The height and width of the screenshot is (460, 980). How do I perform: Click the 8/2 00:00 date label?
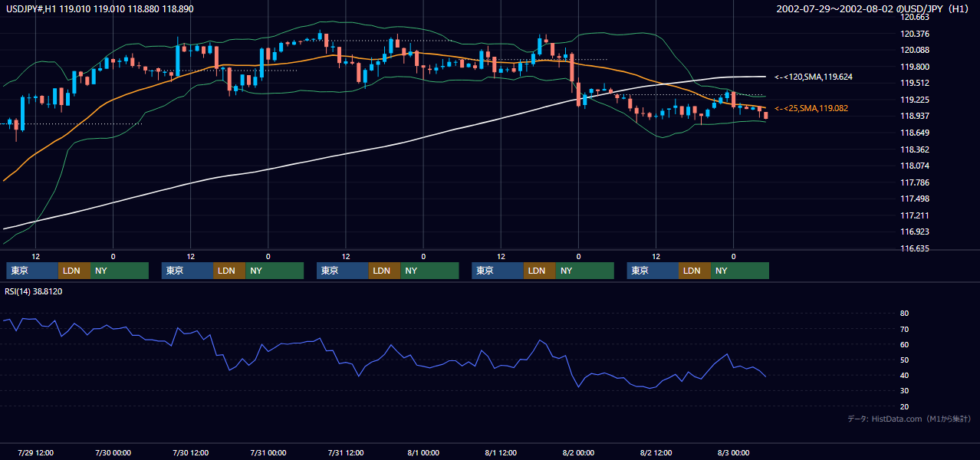578,452
